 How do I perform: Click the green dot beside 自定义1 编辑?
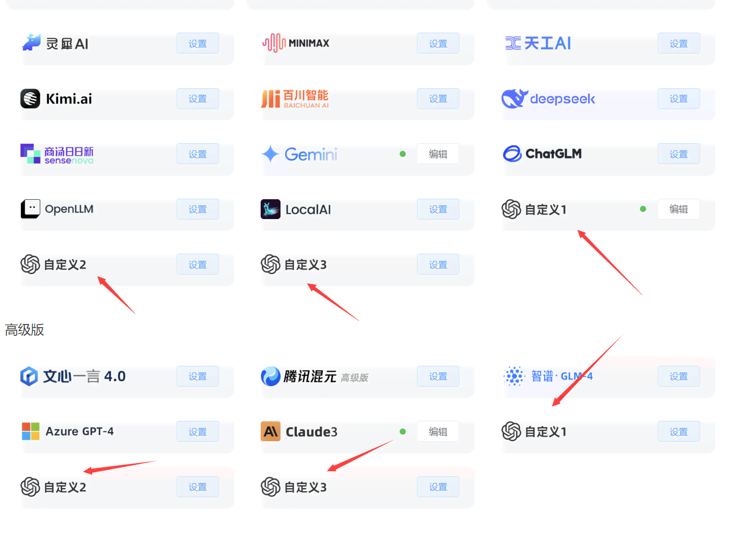(643, 209)
